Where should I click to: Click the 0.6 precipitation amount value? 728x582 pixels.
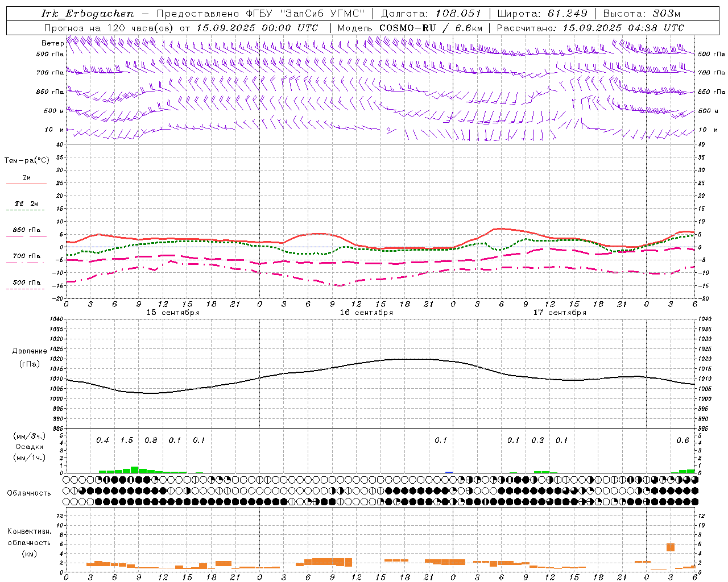click(682, 440)
